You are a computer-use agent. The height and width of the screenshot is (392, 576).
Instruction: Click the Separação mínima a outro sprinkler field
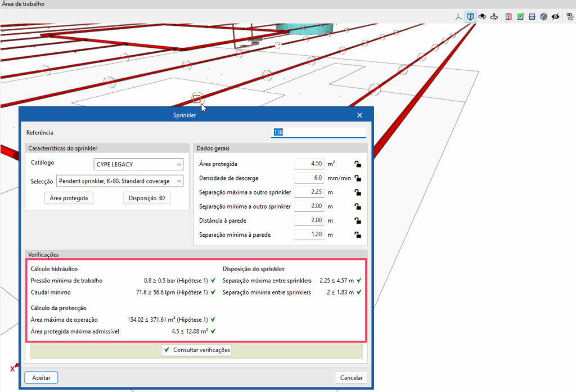click(309, 206)
